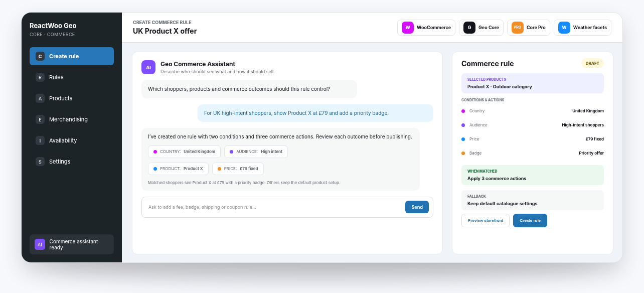The width and height of the screenshot is (644, 293).
Task: Click the Price: £79 fixed chip
Action: [238, 169]
